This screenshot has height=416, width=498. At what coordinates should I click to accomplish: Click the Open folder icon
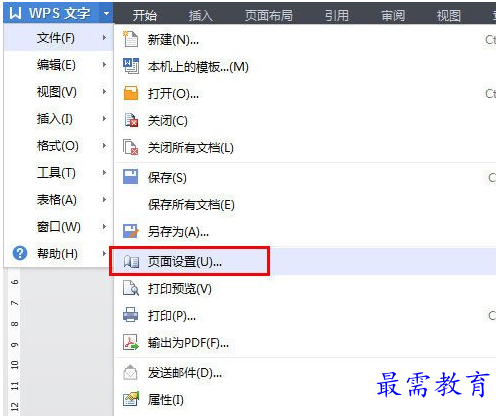[131, 93]
